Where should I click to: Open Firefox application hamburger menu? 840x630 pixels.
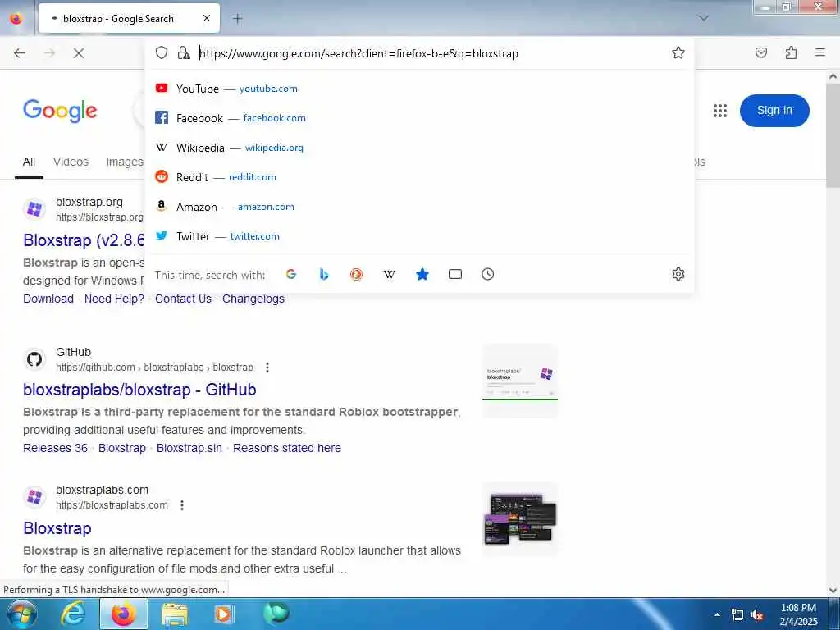819,52
